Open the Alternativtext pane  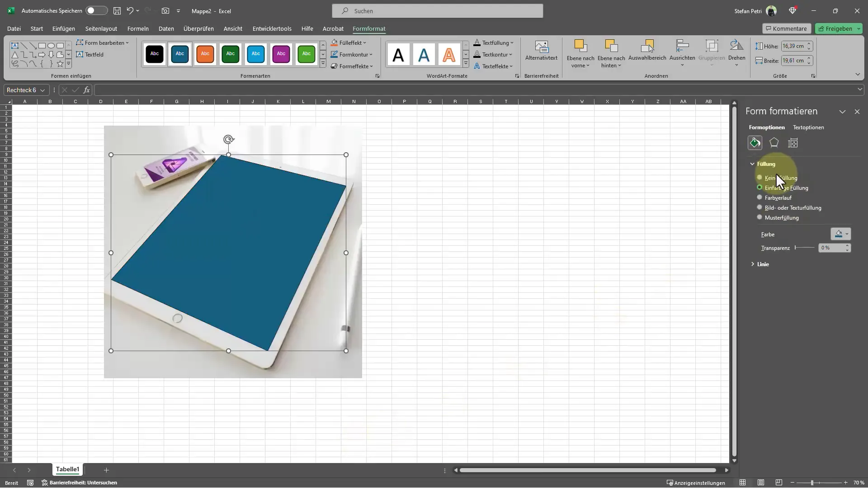541,51
